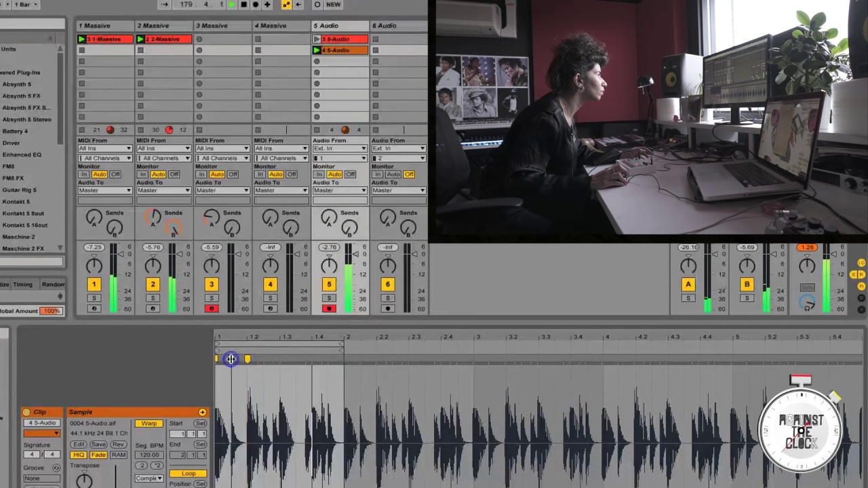Click the transport Play button
This screenshot has height=488, width=868.
point(232,4)
